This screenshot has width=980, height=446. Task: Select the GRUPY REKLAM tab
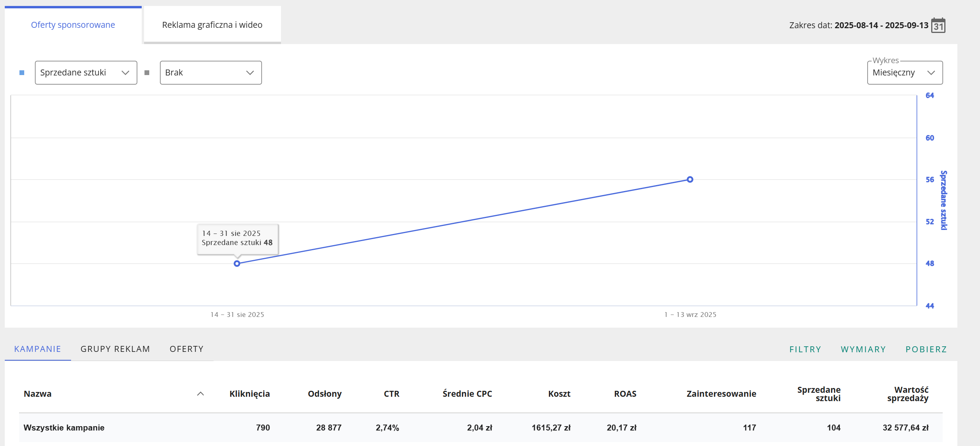pyautogui.click(x=116, y=349)
